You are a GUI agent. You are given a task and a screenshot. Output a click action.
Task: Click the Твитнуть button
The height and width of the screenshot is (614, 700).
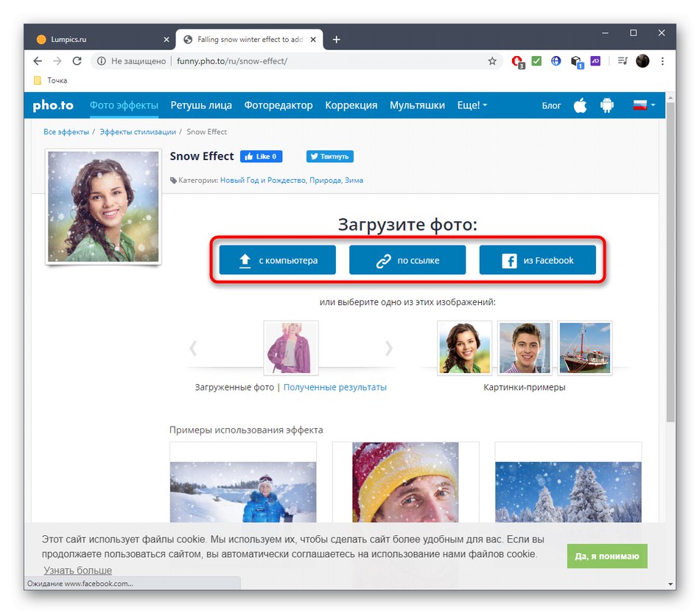click(x=329, y=156)
